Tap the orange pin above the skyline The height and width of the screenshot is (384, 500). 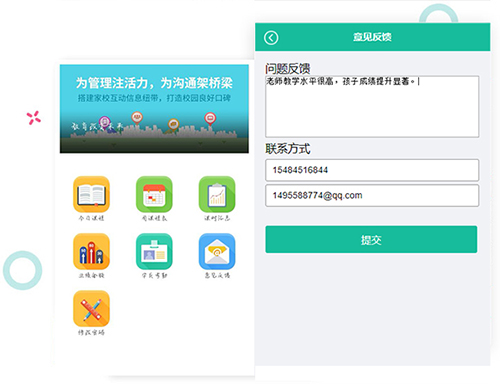[x=137, y=118]
